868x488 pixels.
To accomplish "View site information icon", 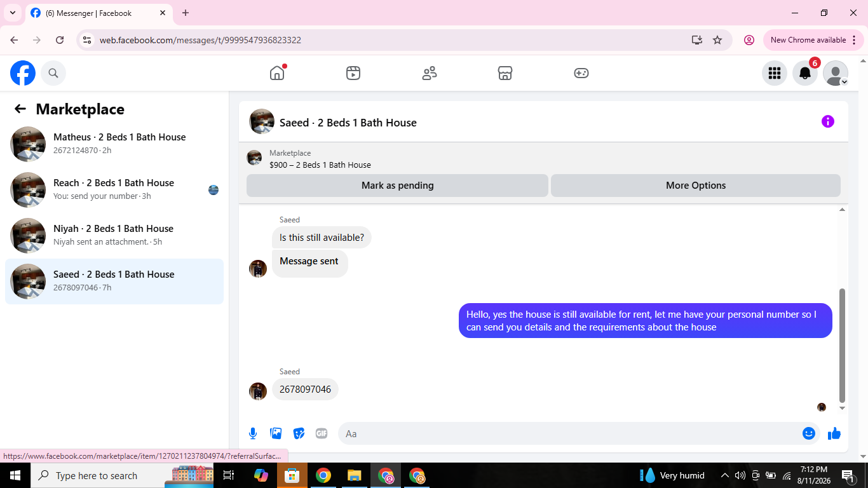I will pyautogui.click(x=88, y=40).
